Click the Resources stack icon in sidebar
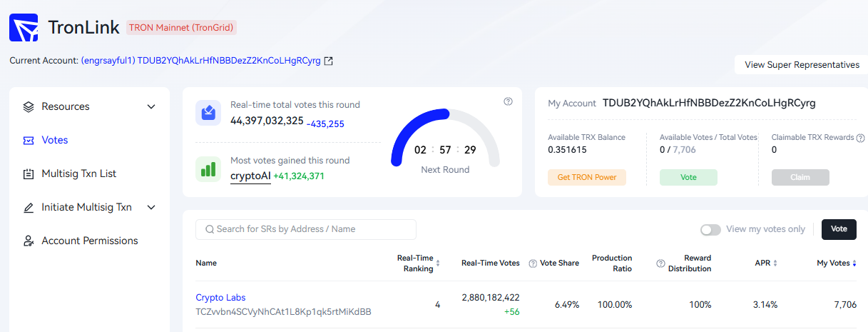Image resolution: width=868 pixels, height=332 pixels. pyautogui.click(x=29, y=106)
